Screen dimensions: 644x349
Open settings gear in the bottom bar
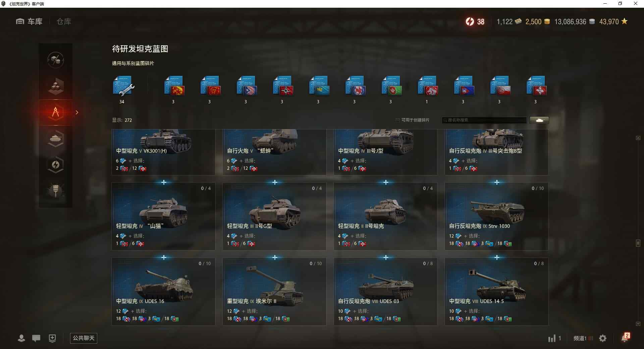[603, 338]
